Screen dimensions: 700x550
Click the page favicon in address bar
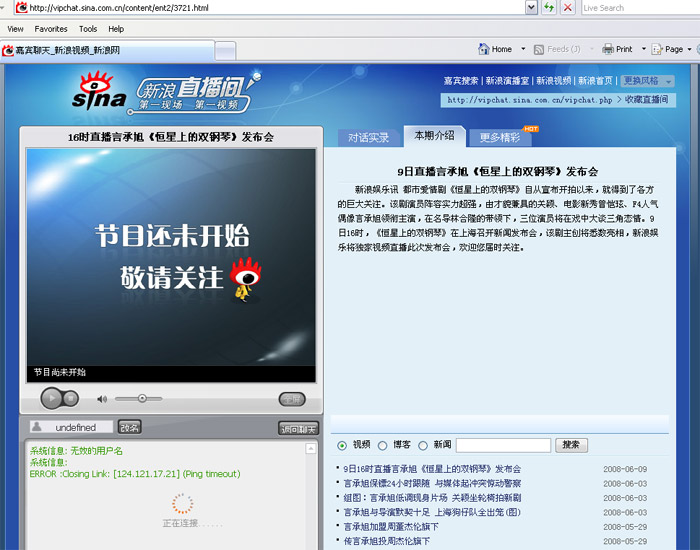(x=21, y=8)
